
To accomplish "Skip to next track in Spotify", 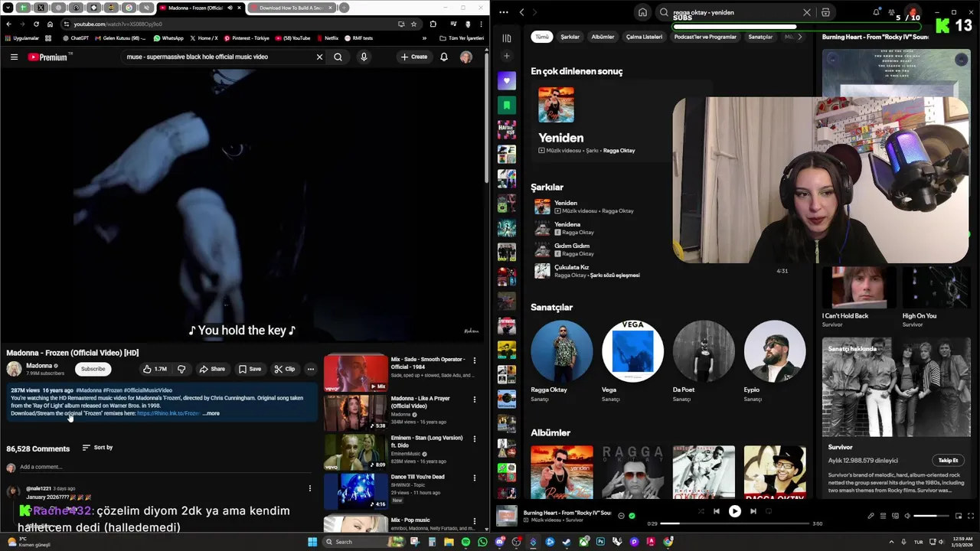I will [x=753, y=511].
